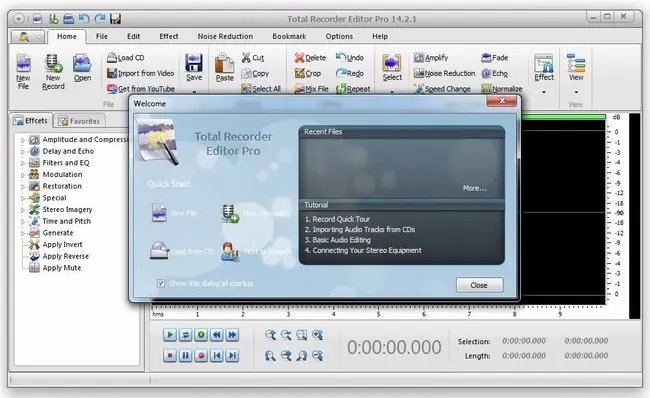Open dropdown arrow under Save
650x398 pixels.
194,92
